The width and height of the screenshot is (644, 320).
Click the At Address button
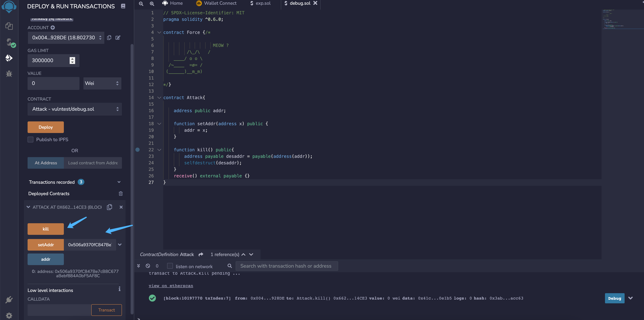(46, 163)
